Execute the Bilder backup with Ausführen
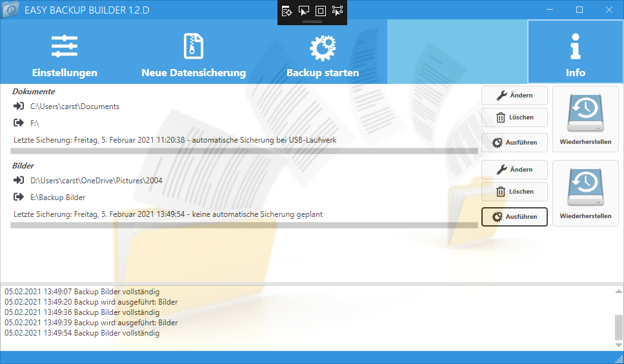The width and height of the screenshot is (624, 364). [x=514, y=217]
